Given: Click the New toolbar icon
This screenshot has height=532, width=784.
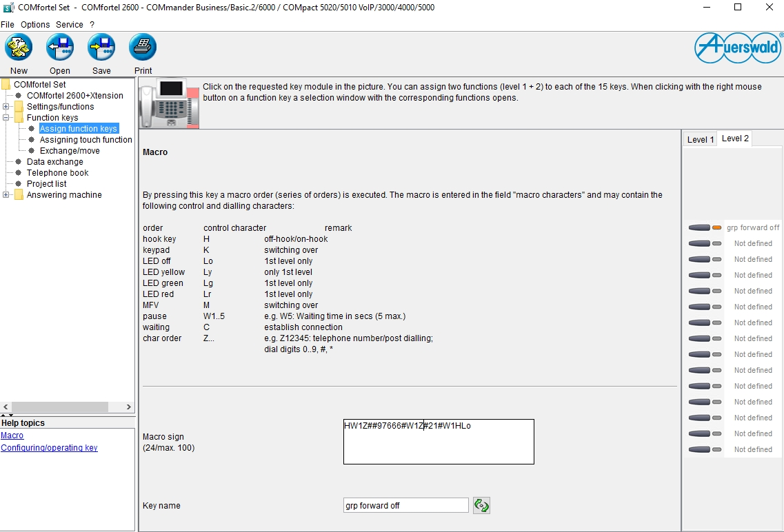Looking at the screenshot, I should tap(19, 48).
